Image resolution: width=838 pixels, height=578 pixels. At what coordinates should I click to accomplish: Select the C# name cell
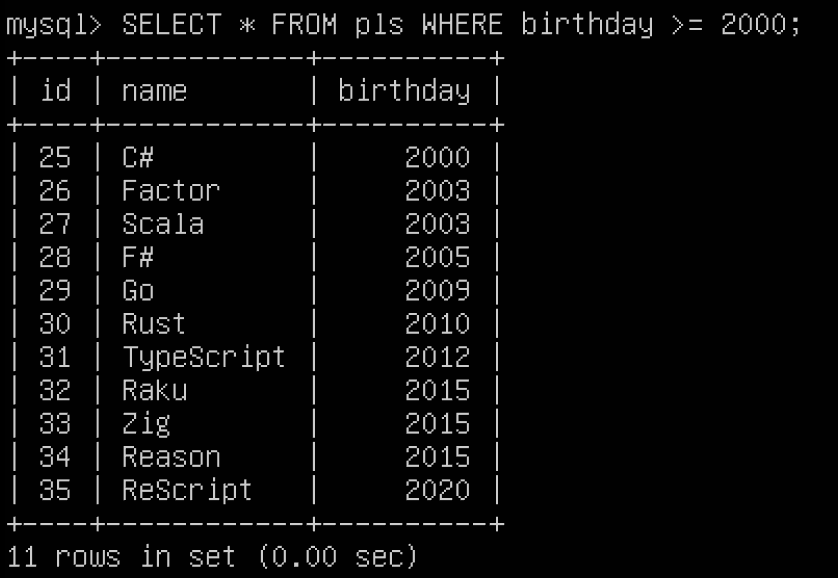click(x=137, y=158)
